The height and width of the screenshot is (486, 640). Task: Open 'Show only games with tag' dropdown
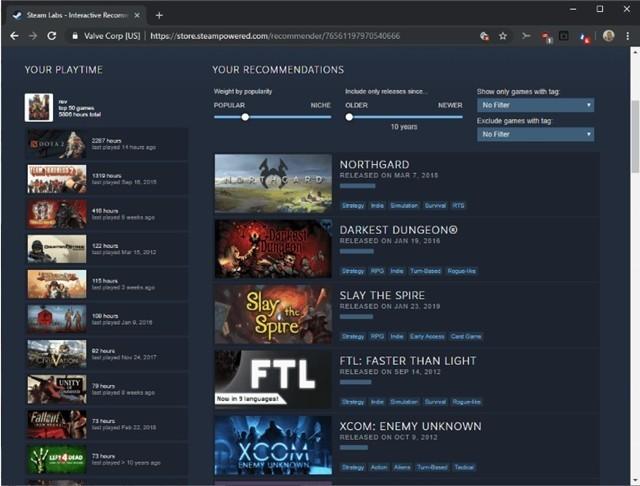point(535,105)
